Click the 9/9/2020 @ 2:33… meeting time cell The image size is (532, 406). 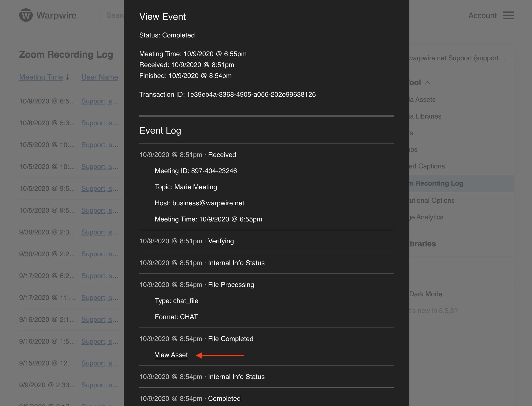click(x=48, y=385)
